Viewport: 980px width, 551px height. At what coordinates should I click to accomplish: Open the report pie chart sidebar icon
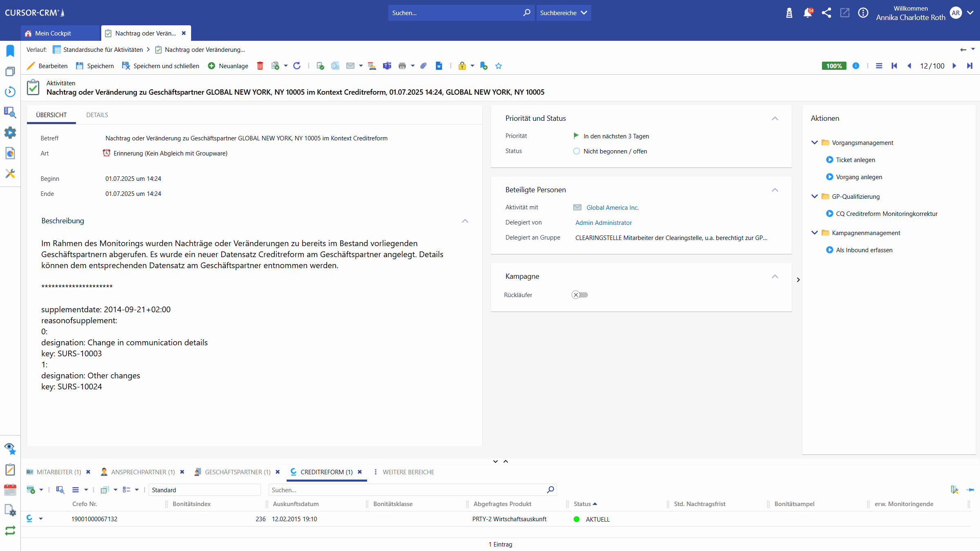10,153
